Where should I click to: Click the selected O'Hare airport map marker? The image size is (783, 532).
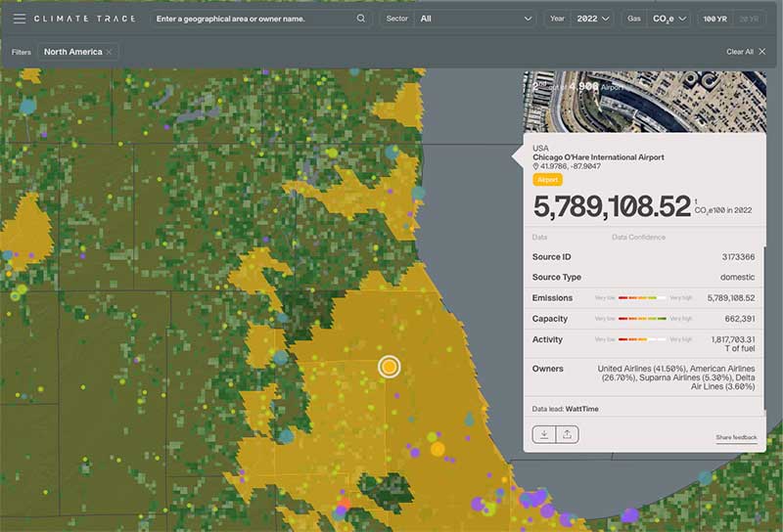389,367
